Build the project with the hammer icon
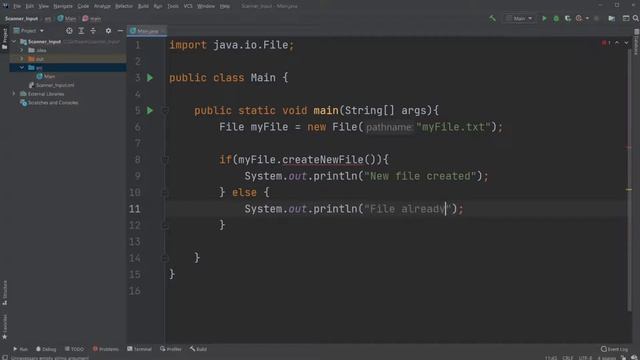 492,18
